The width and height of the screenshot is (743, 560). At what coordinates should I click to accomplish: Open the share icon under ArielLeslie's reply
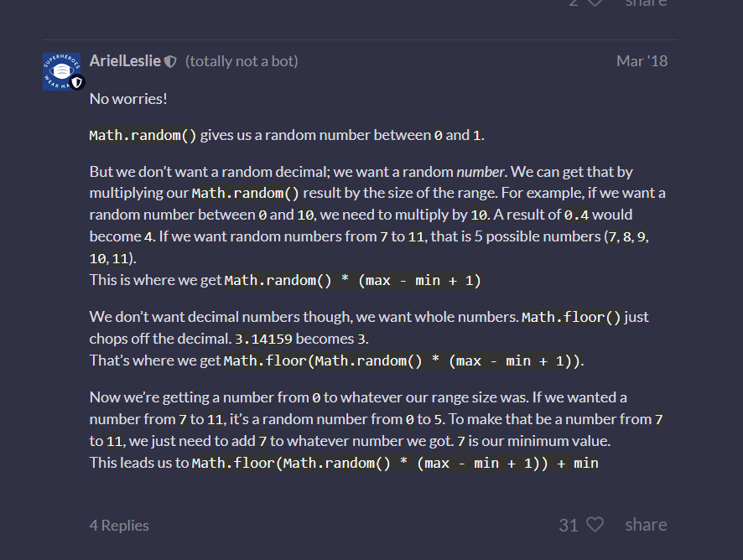pos(645,525)
